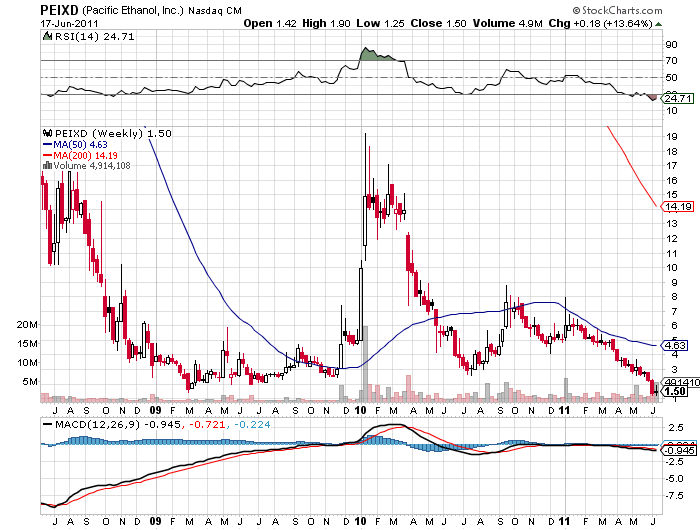Click the 5M mark on the volume axis
The width and height of the screenshot is (700, 530).
30,381
